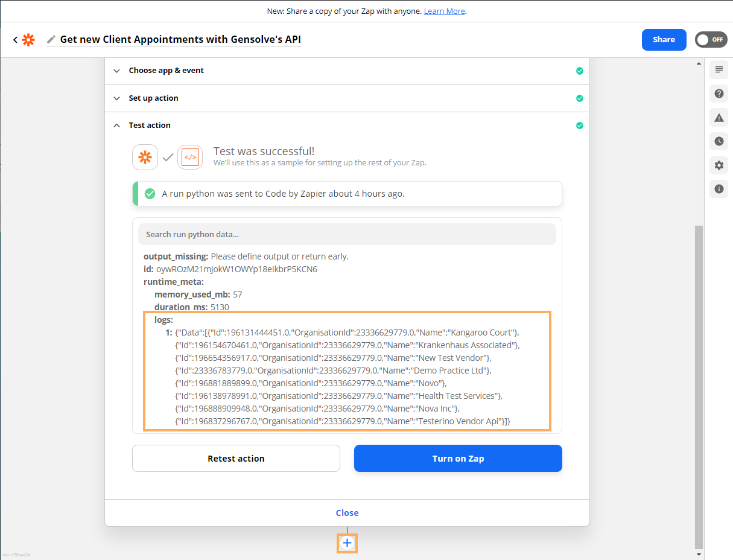Click the scrollbar up arrow
The width and height of the screenshot is (733, 560).
[x=699, y=63]
